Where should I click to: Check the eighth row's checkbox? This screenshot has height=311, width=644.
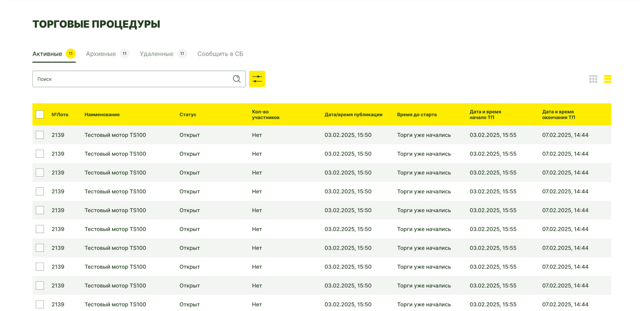(40, 267)
